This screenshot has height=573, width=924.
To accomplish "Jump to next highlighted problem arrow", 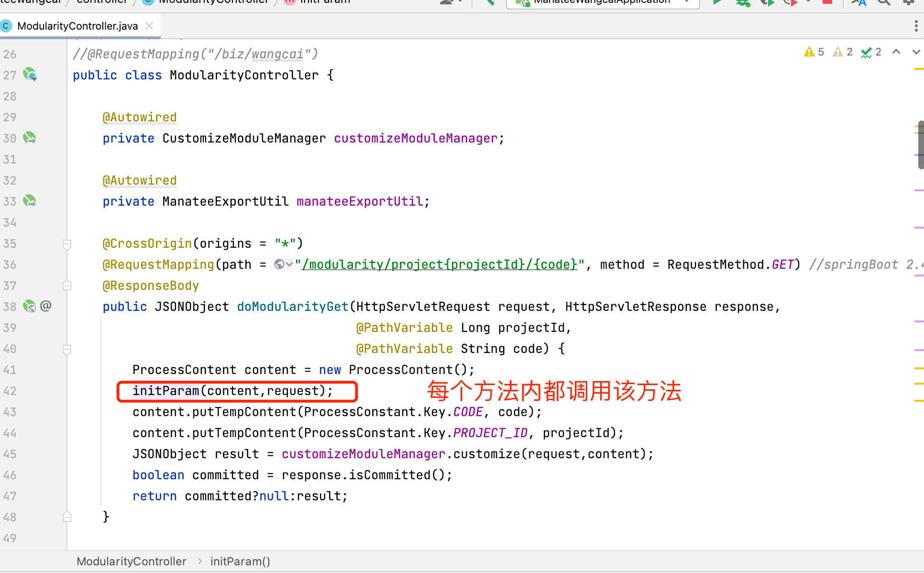I will [x=916, y=52].
